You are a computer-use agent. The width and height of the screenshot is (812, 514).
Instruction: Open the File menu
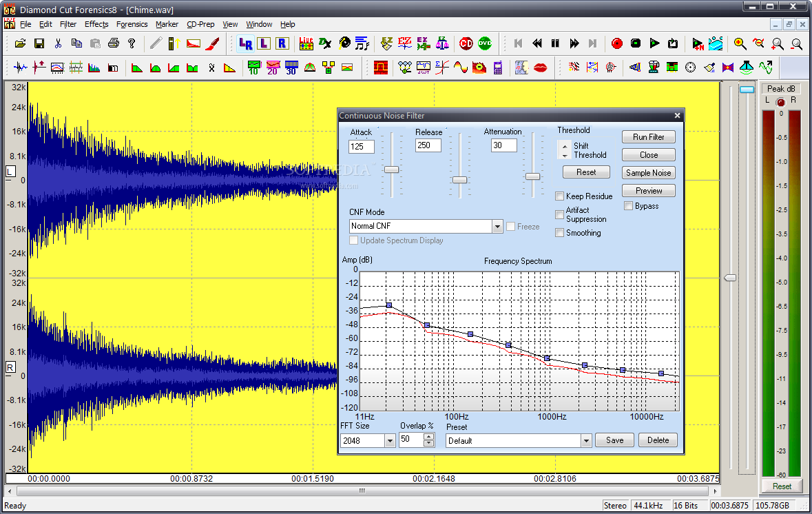25,24
